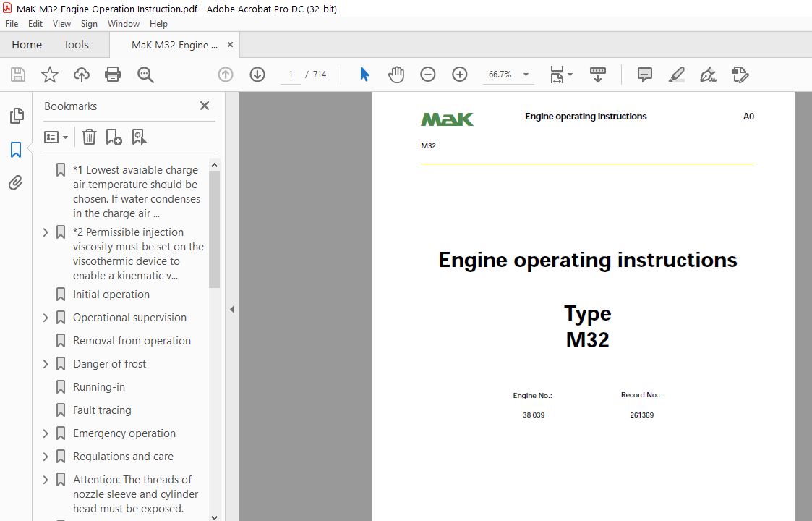The width and height of the screenshot is (812, 521).
Task: Zoom in with plus icon
Action: pyautogui.click(x=460, y=75)
